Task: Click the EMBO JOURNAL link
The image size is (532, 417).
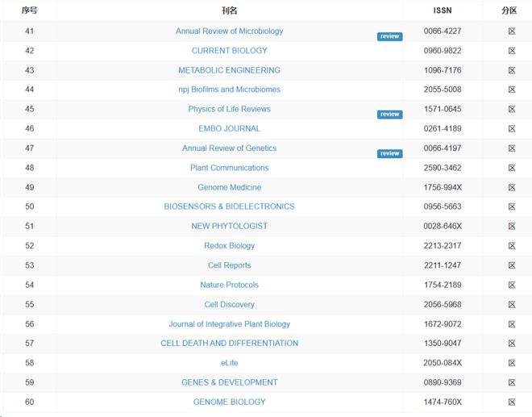Action: 229,128
